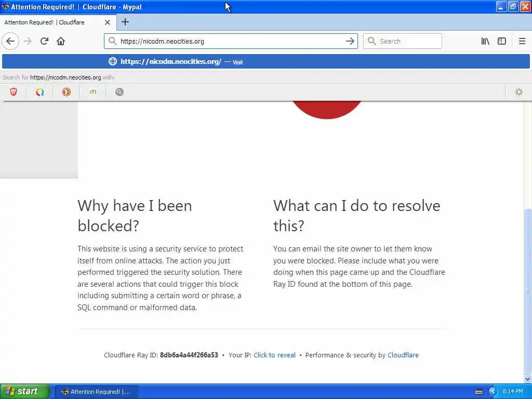Click the forward navigation arrow
The width and height of the screenshot is (532, 399).
click(x=28, y=41)
